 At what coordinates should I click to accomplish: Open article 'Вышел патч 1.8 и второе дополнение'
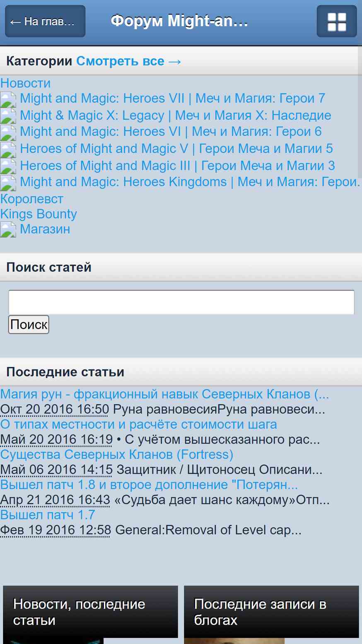pyautogui.click(x=149, y=485)
